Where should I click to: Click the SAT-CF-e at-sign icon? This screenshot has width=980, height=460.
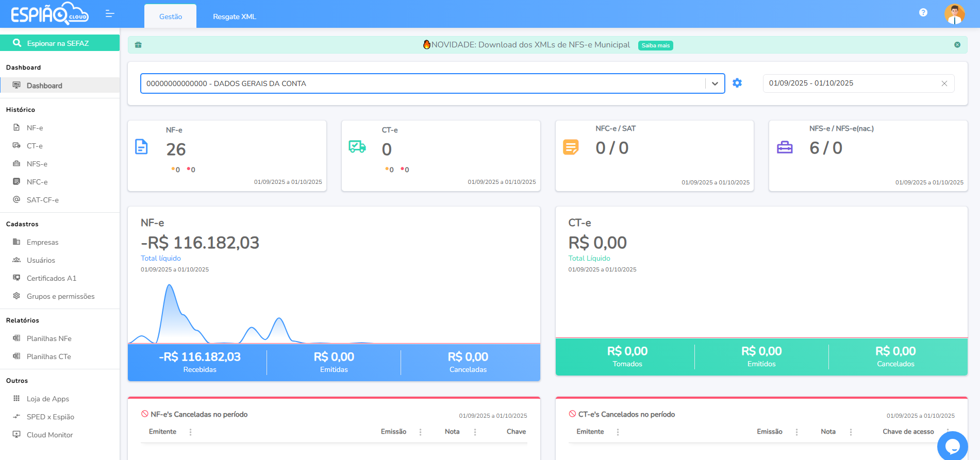coord(16,199)
